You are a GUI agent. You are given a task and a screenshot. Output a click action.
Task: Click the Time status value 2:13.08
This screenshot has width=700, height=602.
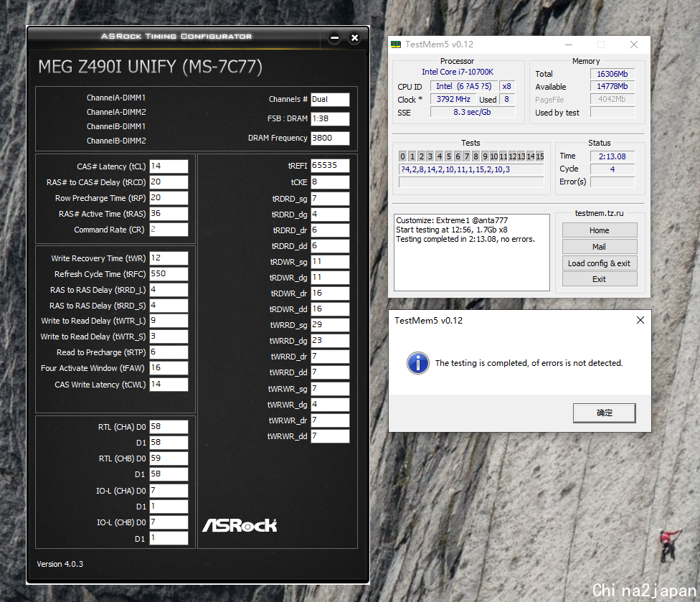tap(612, 156)
